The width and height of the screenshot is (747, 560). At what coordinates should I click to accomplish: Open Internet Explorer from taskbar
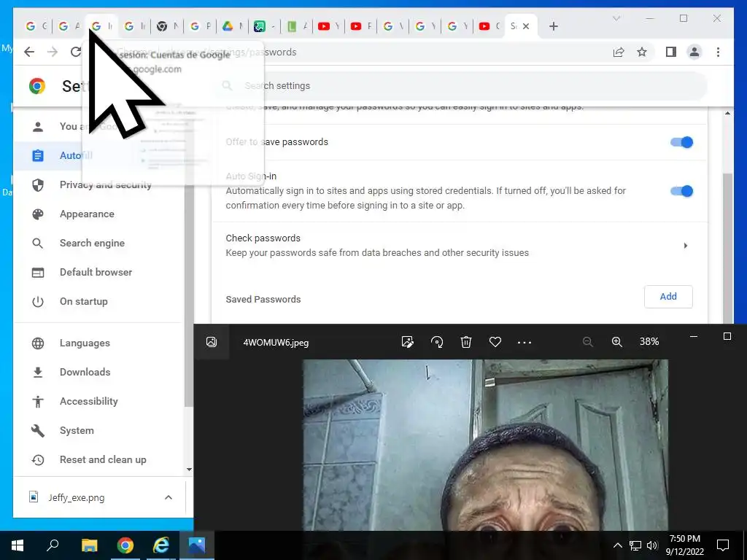tap(161, 545)
